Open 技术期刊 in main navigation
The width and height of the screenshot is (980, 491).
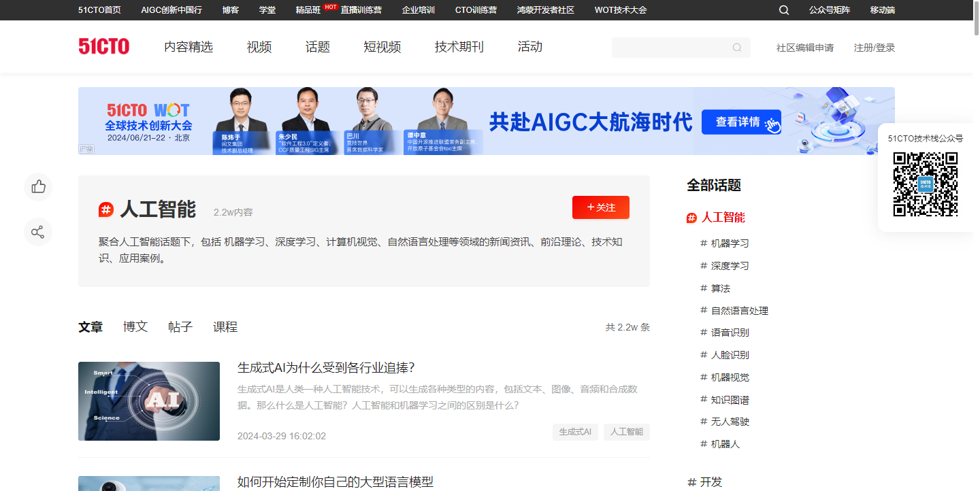[x=459, y=47]
